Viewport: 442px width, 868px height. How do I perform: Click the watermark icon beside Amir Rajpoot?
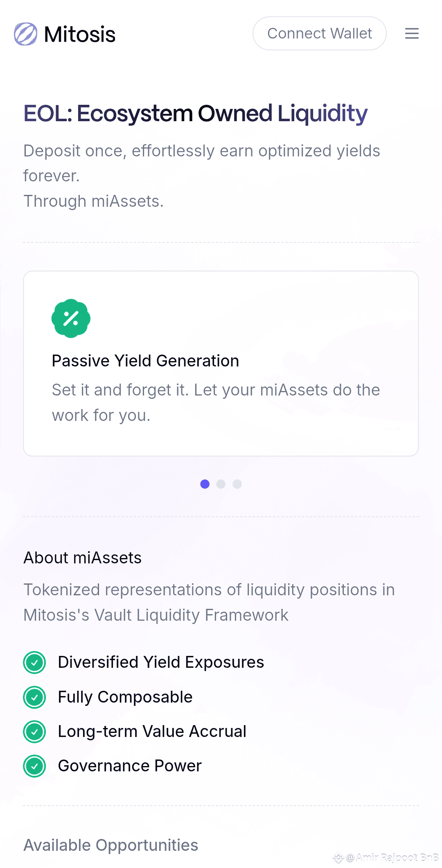point(338,857)
